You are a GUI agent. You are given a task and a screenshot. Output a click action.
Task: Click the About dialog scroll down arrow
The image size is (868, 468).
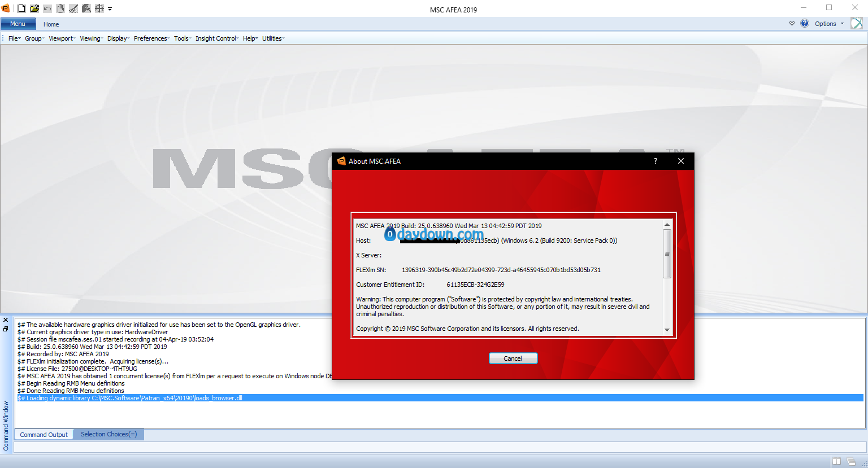[x=667, y=330]
